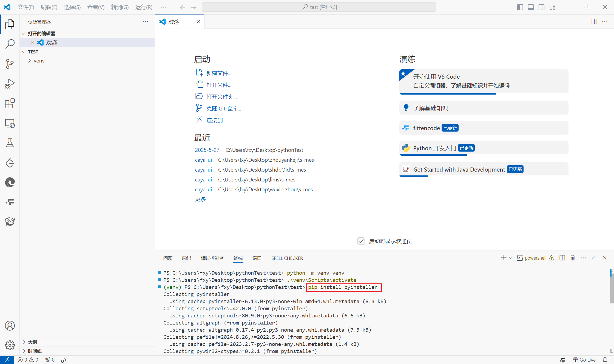Uncheck show welcome page on startup
The image size is (614, 364).
(x=361, y=241)
